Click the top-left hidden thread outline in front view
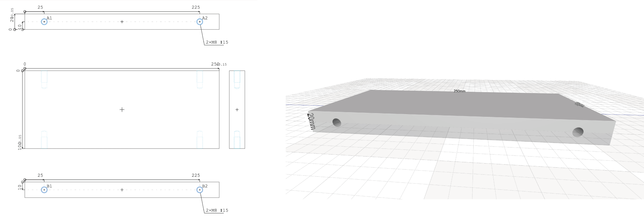This screenshot has height=217, width=644. click(44, 80)
